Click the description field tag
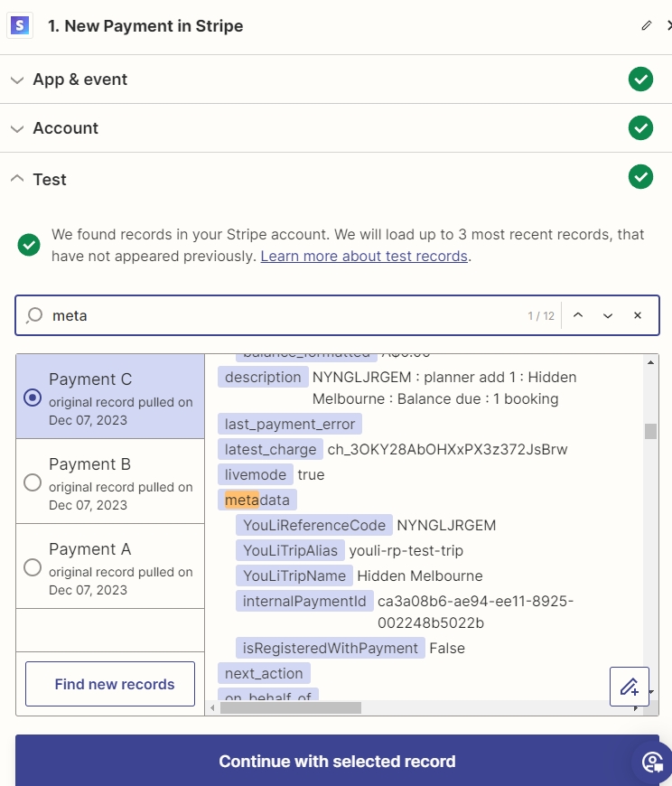The image size is (672, 786). 263,377
